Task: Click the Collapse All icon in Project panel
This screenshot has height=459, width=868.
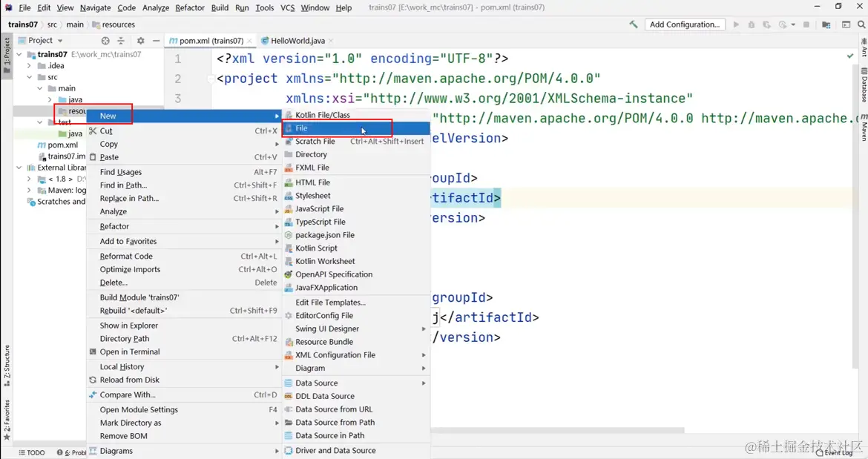Action: 121,40
